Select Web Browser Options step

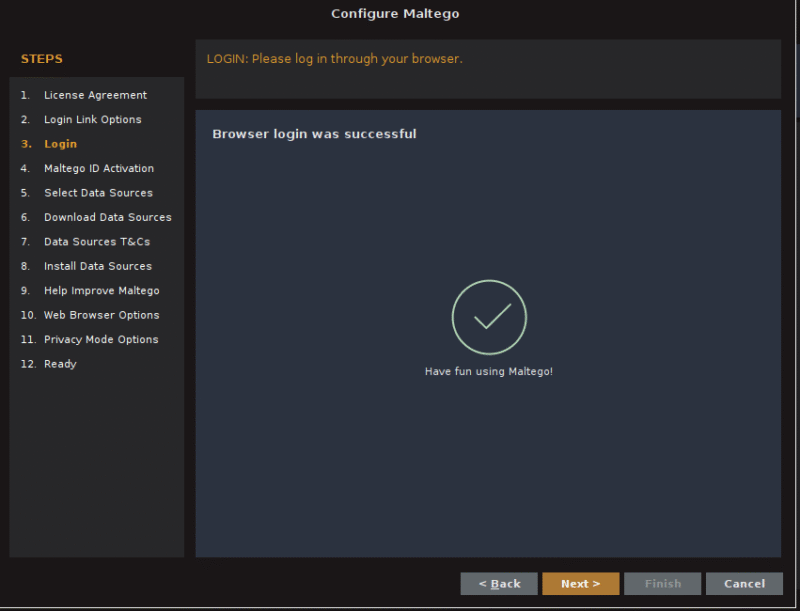pos(101,315)
